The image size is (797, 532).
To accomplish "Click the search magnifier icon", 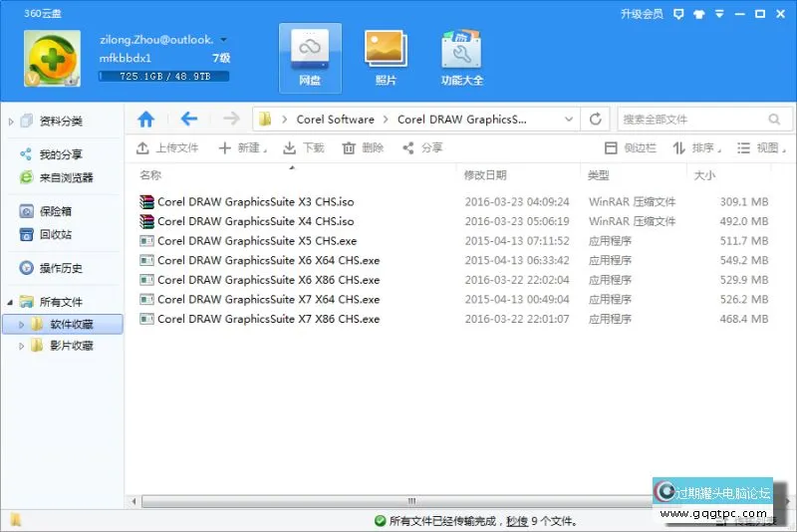I will point(774,120).
